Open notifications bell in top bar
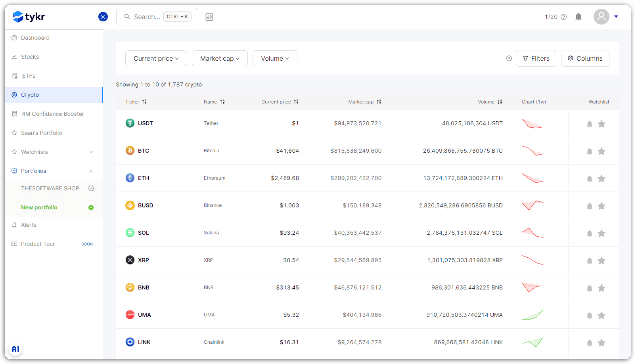Viewport: 636px width, 364px height. [579, 17]
